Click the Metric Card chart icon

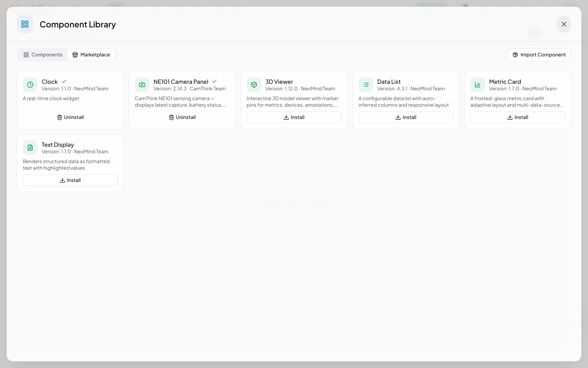(478, 85)
